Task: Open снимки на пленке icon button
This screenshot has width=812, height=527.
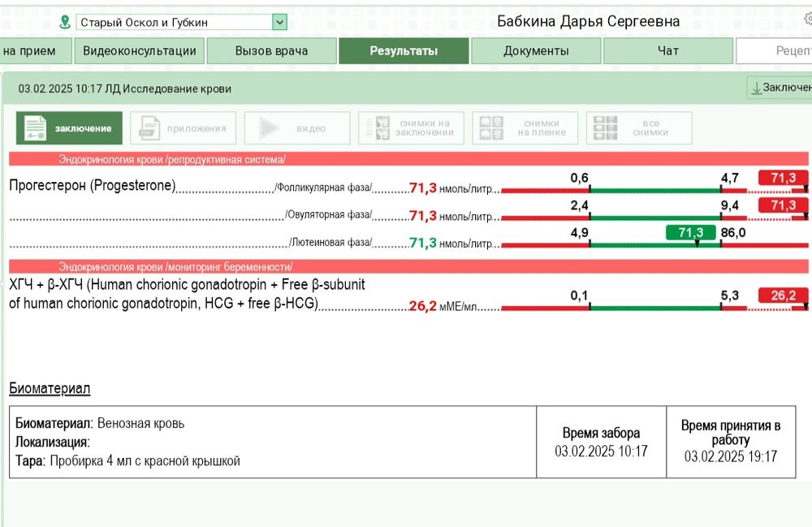Action: pos(525,128)
